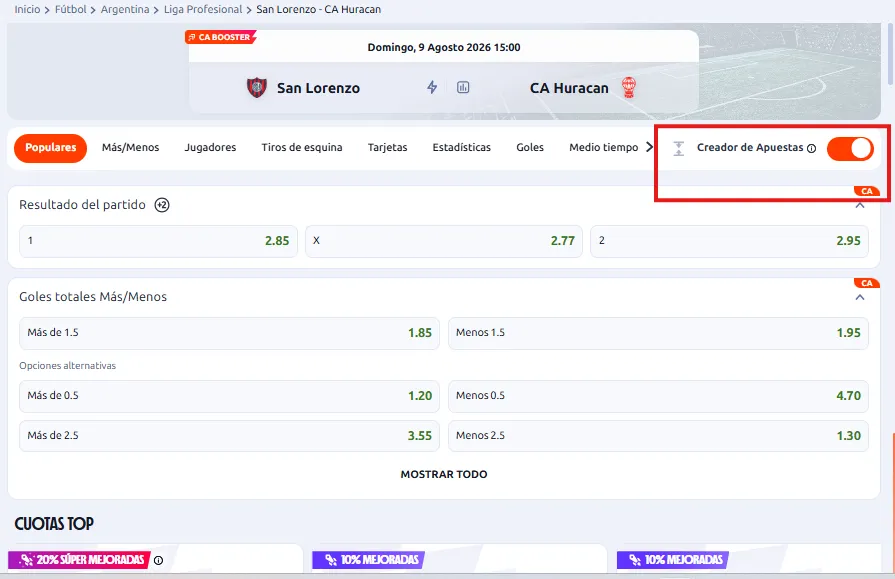Viewport: 895px width, 579px height.
Task: Click the Creador de Apuestas info icon
Action: 811,148
